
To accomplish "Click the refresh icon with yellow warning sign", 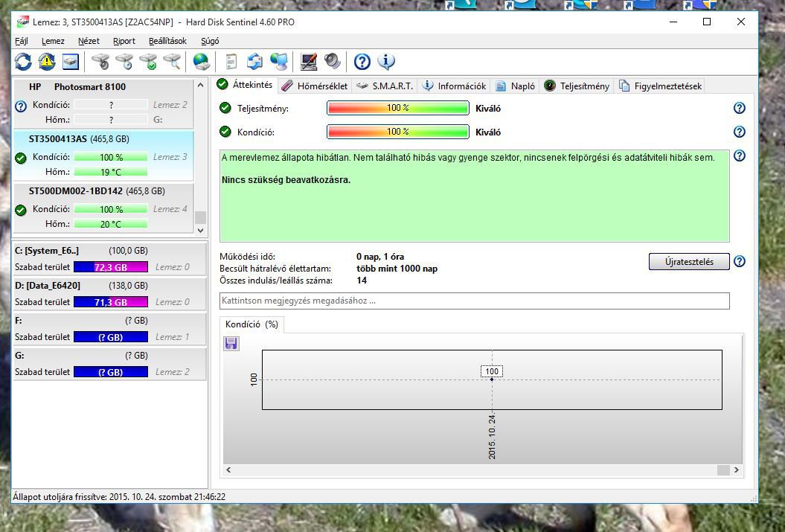I will [x=47, y=62].
